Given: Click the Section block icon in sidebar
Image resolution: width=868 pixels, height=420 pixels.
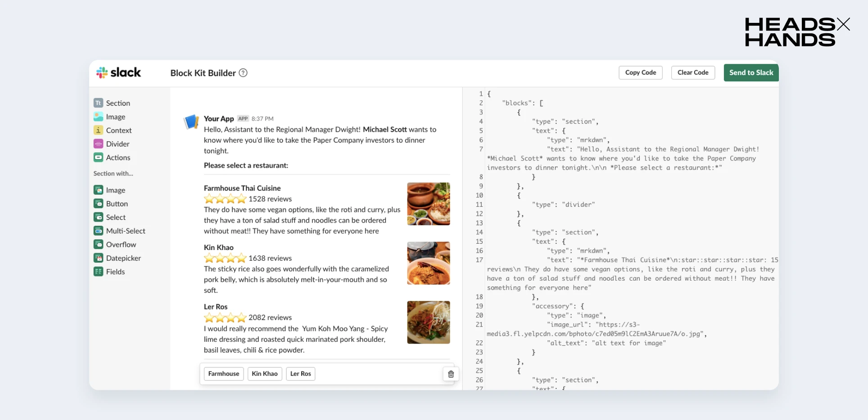Looking at the screenshot, I should click(x=98, y=103).
